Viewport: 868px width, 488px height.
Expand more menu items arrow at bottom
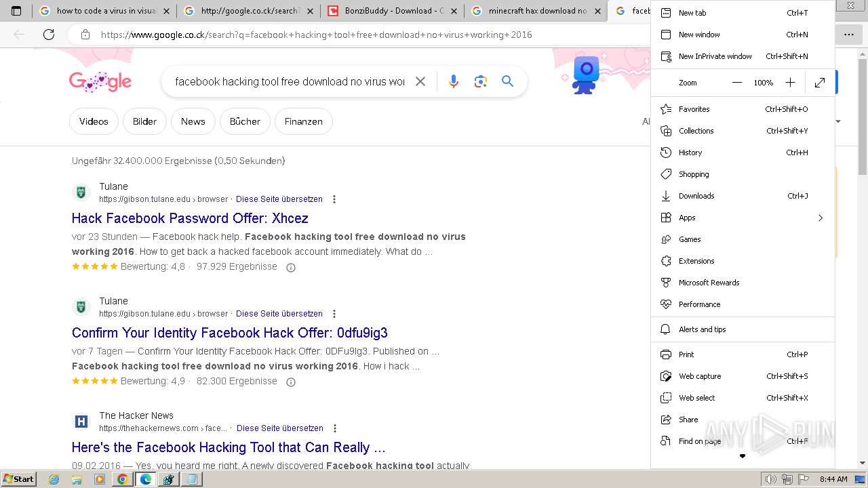[x=743, y=456]
